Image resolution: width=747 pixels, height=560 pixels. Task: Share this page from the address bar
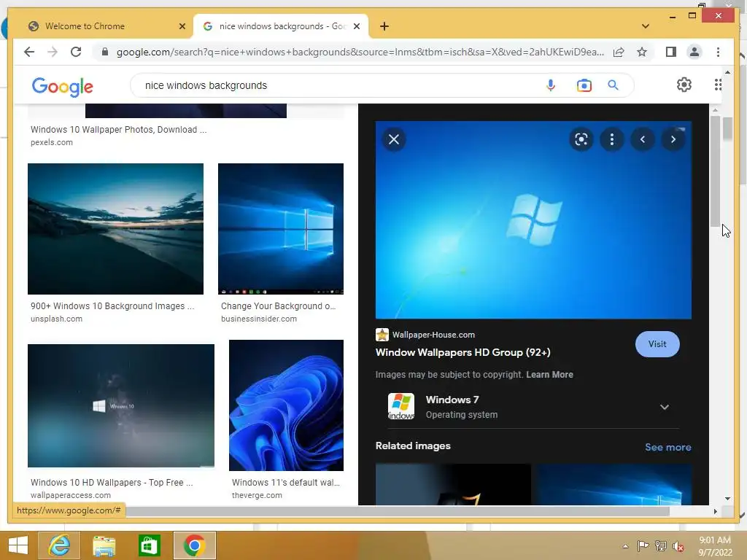coord(619,52)
